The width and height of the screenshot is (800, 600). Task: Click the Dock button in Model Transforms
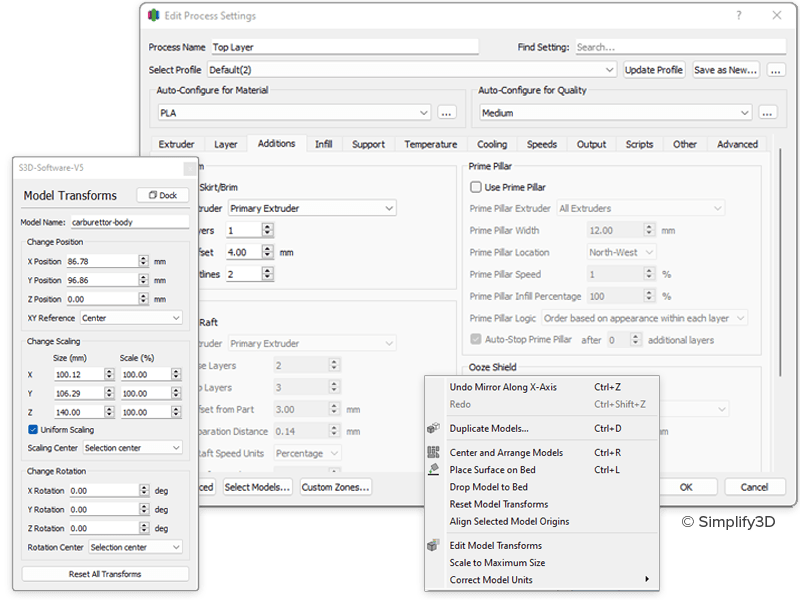pyautogui.click(x=163, y=195)
